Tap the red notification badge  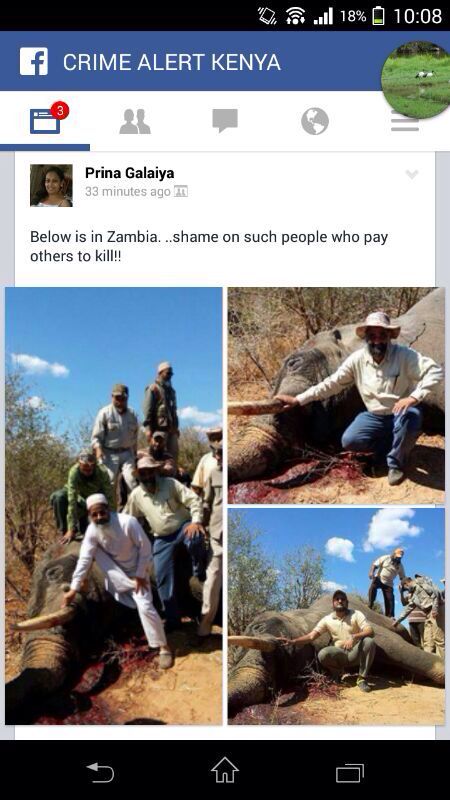60,110
